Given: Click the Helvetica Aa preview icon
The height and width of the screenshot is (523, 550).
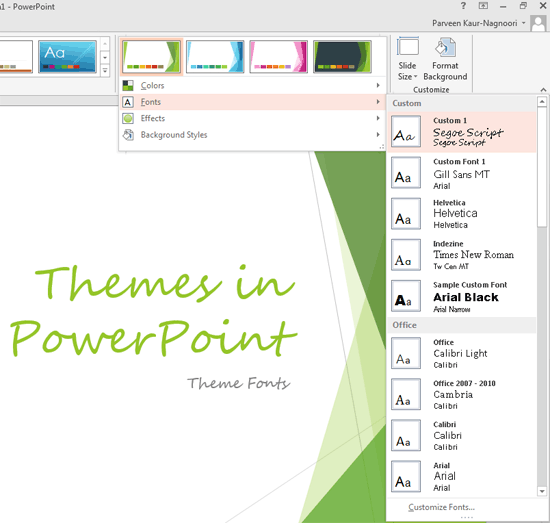Looking at the screenshot, I should tap(406, 214).
